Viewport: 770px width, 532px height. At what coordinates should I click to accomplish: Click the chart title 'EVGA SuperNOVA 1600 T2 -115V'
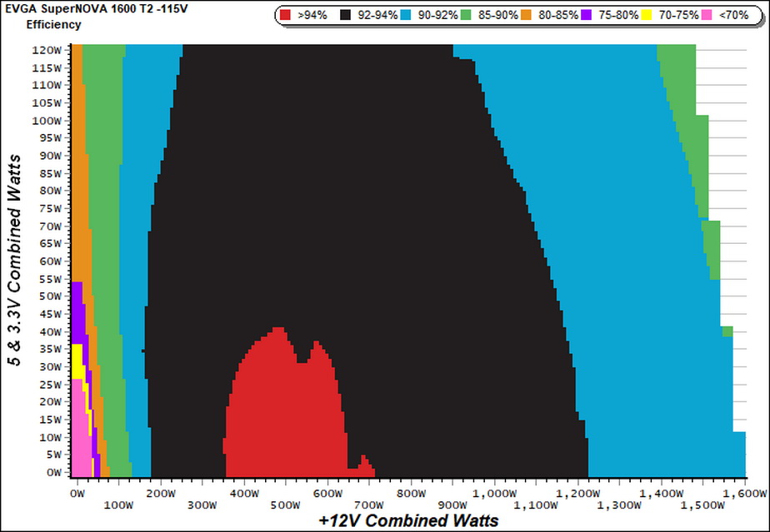coord(97,8)
